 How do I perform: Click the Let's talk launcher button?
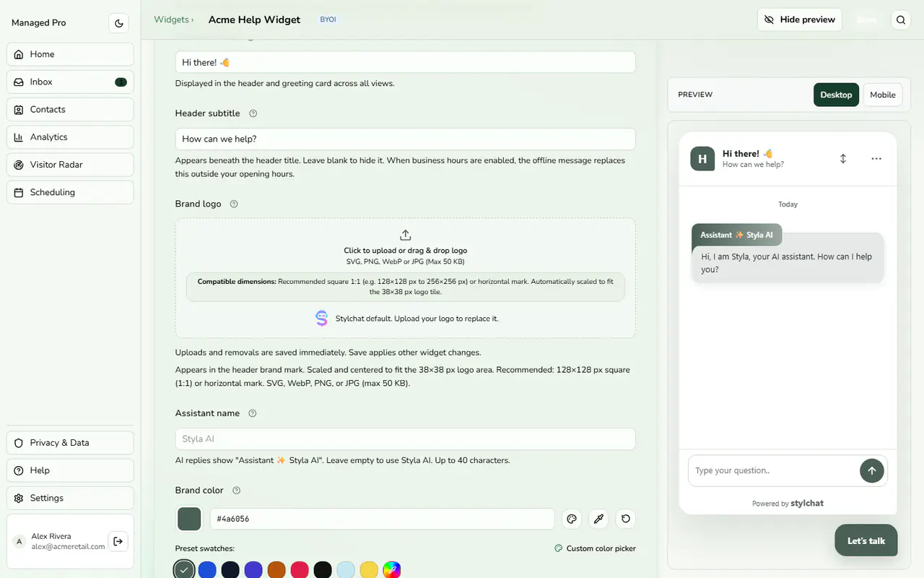coord(866,540)
